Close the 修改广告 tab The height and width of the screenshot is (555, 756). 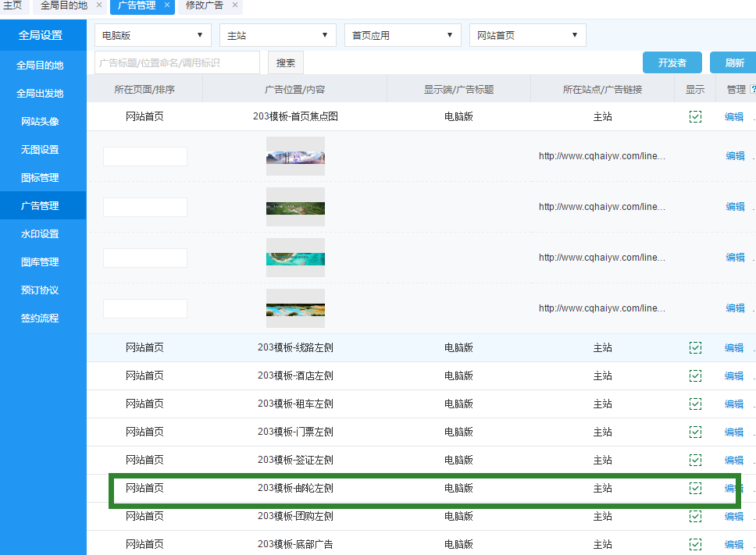235,5
